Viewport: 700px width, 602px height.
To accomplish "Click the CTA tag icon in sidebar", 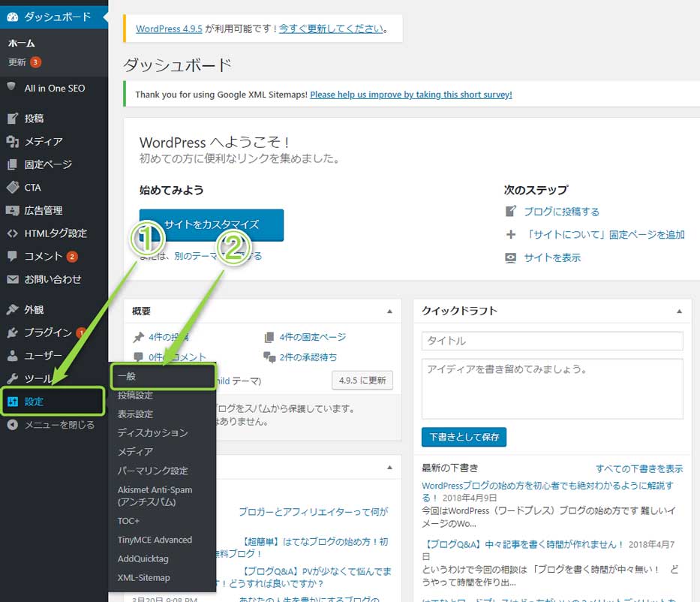I will click(13, 187).
